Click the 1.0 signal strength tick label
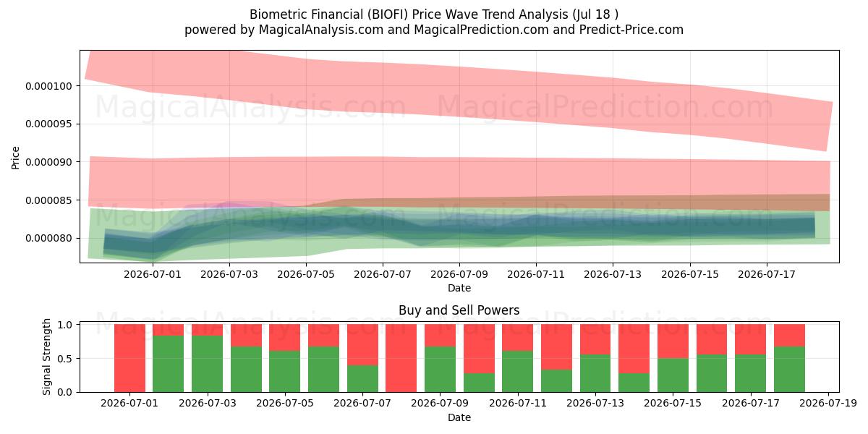 [65, 325]
